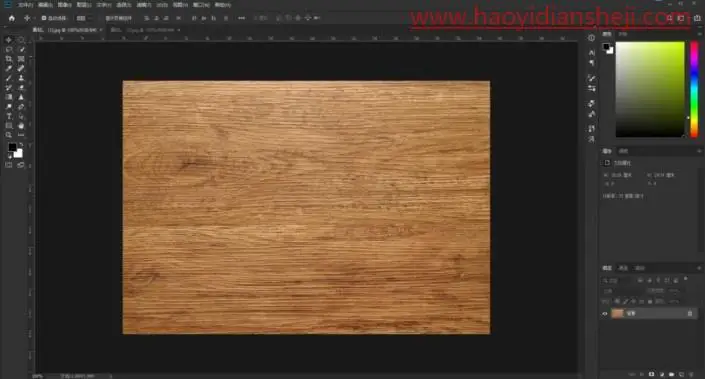Select the Crop tool
The height and width of the screenshot is (379, 705).
point(9,59)
